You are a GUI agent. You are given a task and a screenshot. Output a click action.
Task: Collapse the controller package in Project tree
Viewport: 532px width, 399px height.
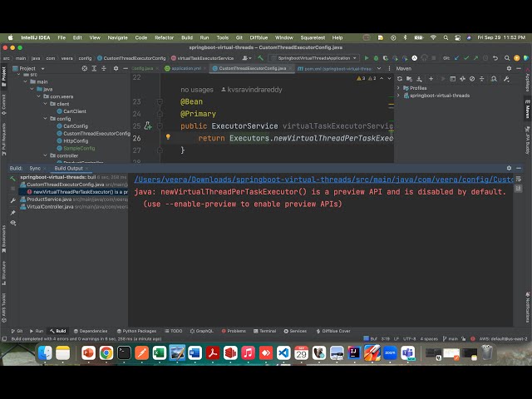point(45,155)
